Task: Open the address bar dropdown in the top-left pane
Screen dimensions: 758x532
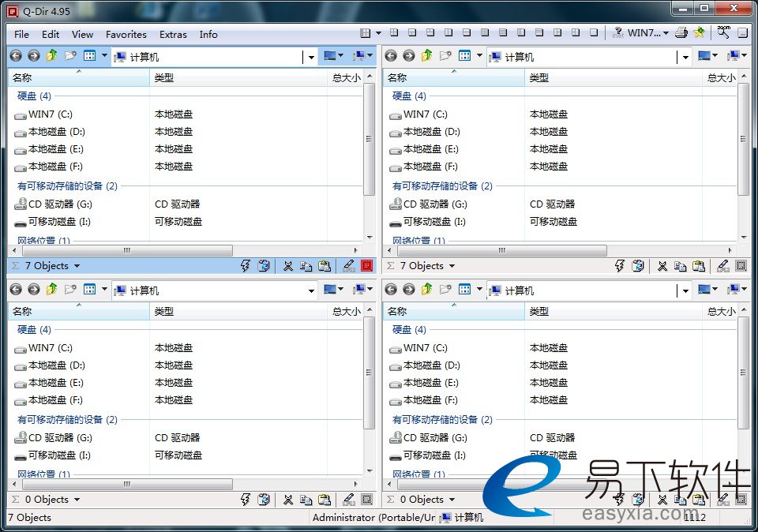Action: pos(311,57)
